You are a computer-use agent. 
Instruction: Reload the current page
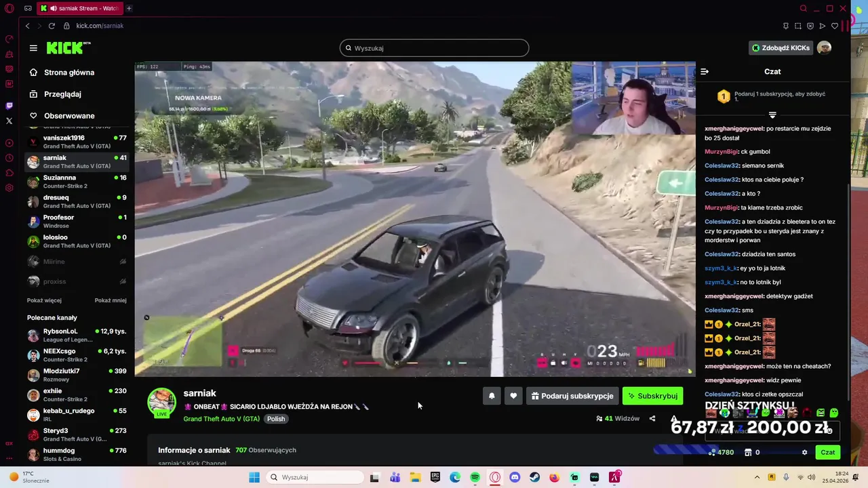click(52, 26)
